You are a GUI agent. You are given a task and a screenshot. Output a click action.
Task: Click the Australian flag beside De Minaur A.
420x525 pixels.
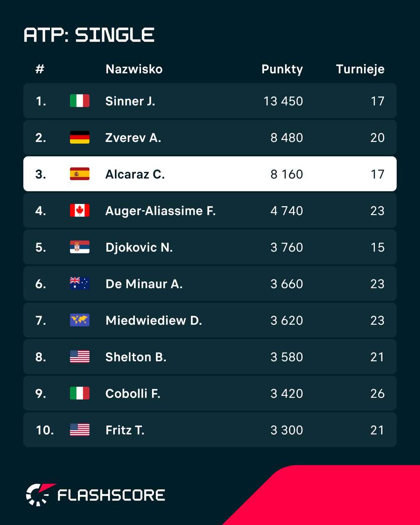pos(80,283)
